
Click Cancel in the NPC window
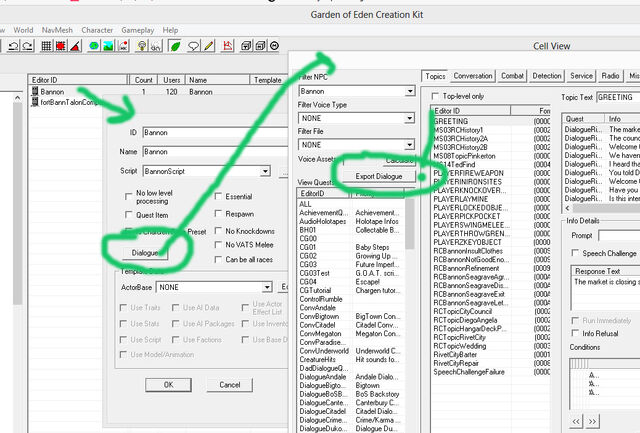(x=230, y=384)
